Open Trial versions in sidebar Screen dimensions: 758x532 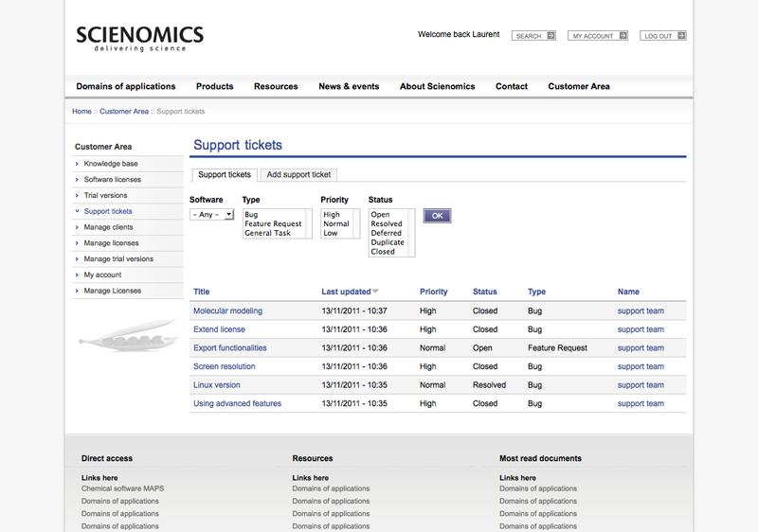[105, 196]
